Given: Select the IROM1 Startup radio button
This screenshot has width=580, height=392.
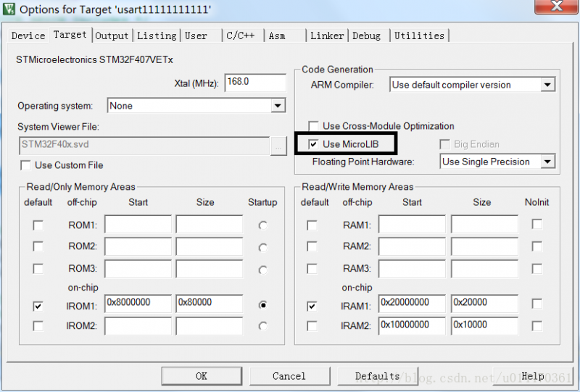Looking at the screenshot, I should point(263,305).
